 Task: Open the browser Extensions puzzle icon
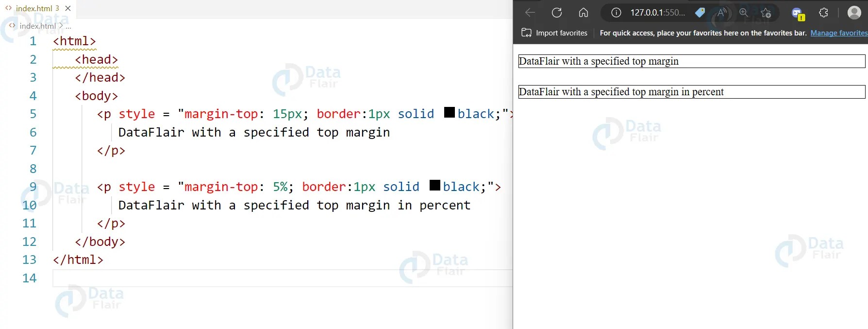(x=823, y=13)
